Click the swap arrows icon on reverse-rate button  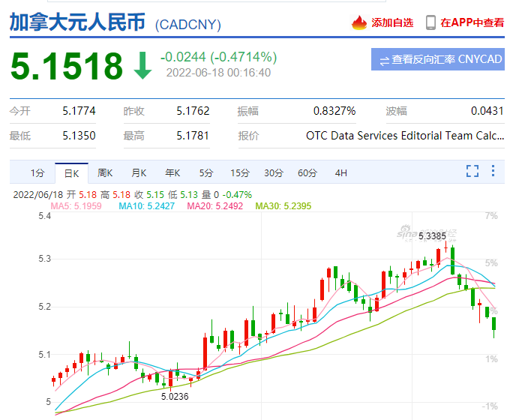384,61
